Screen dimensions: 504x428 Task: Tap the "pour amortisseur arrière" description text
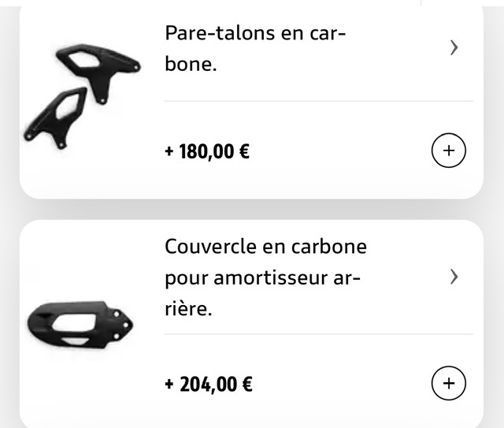click(256, 278)
